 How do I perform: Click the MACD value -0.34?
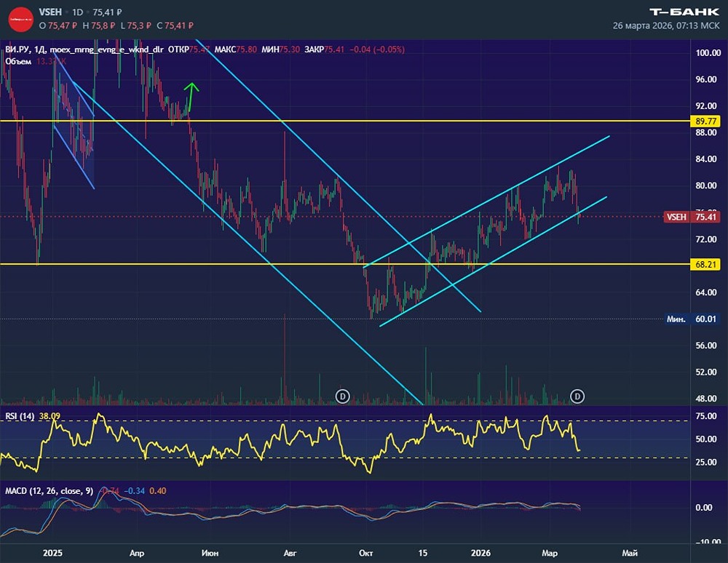(134, 491)
